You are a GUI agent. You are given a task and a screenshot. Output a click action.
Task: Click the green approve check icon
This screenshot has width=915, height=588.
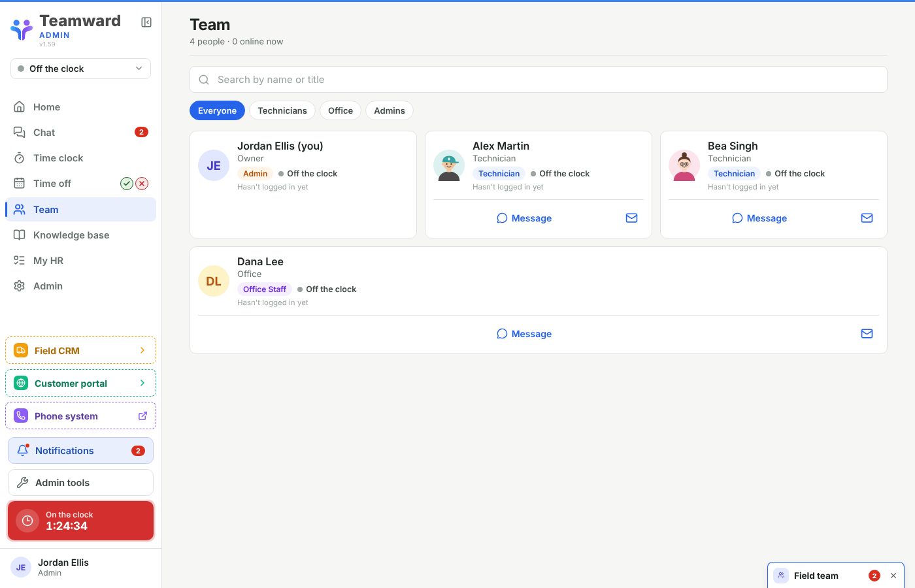click(x=127, y=184)
